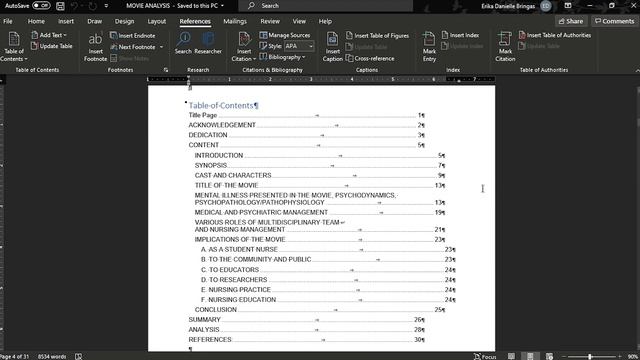Switch to the Design tab
This screenshot has height=360, width=640.
[124, 21]
